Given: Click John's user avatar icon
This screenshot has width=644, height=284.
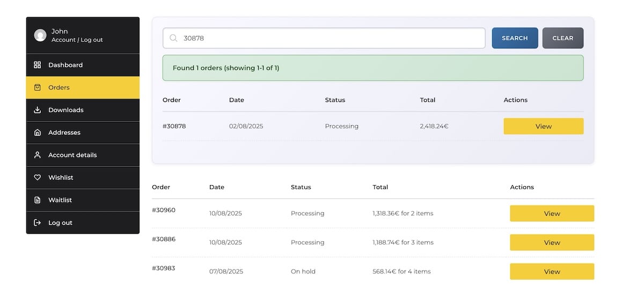Looking at the screenshot, I should pos(40,35).
